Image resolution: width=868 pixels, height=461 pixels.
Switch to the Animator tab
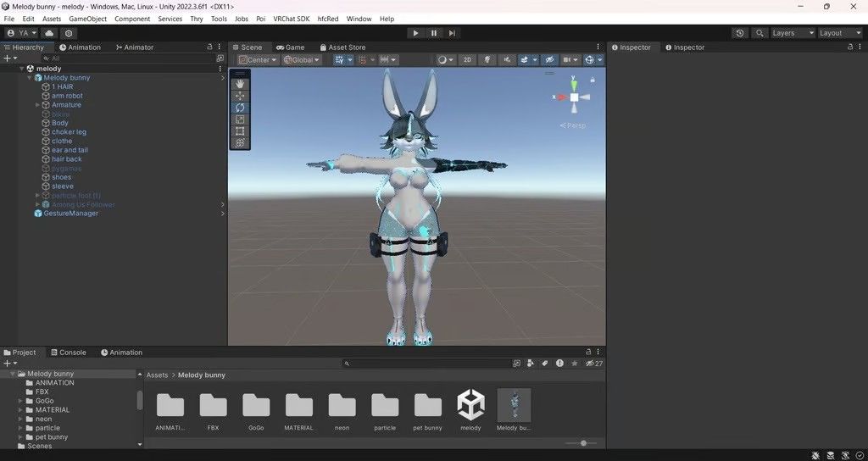135,47
